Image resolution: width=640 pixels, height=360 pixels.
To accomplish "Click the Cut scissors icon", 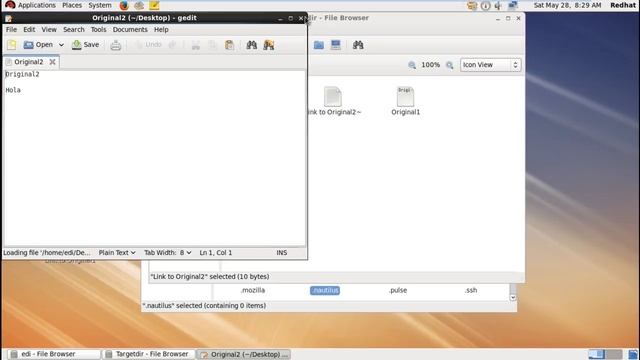I will [x=196, y=45].
